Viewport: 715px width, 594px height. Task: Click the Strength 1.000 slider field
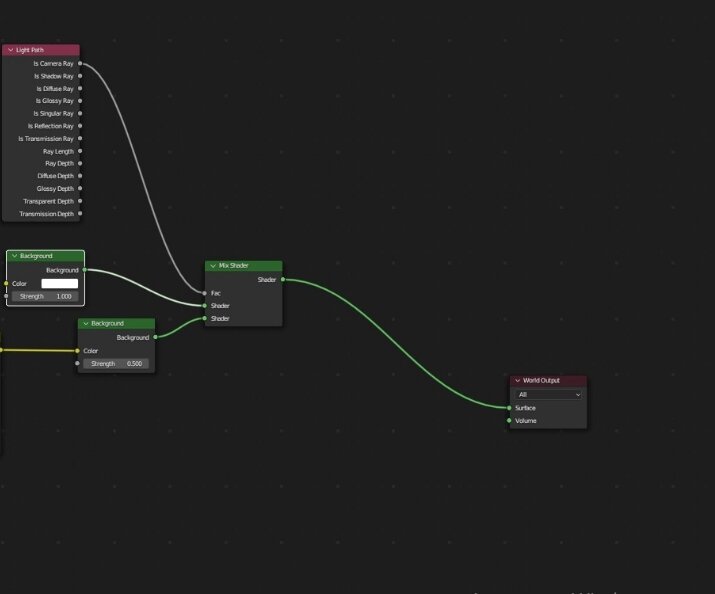[x=45, y=296]
